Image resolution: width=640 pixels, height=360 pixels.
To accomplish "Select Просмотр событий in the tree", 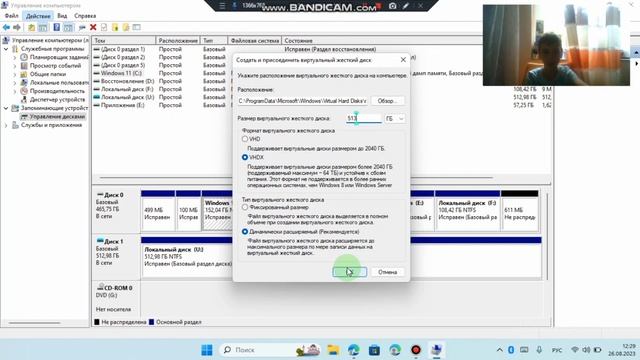I will 55,66.
